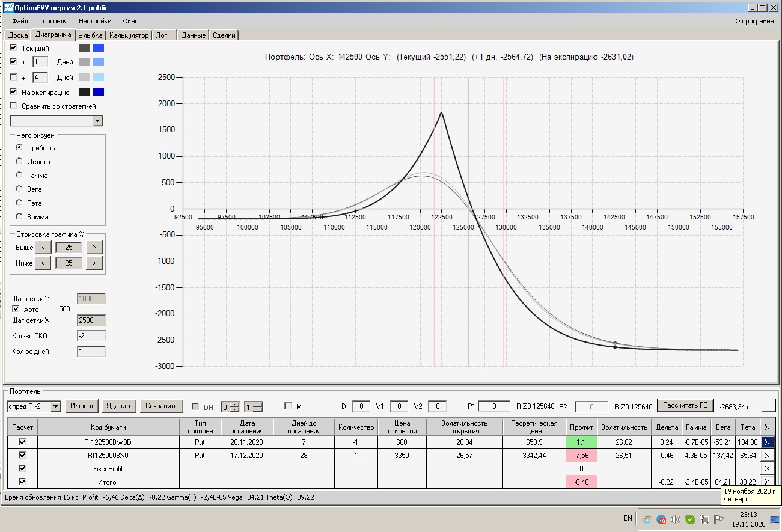Click the Рассчитать ГО button
This screenshot has width=782, height=532.
coord(685,405)
